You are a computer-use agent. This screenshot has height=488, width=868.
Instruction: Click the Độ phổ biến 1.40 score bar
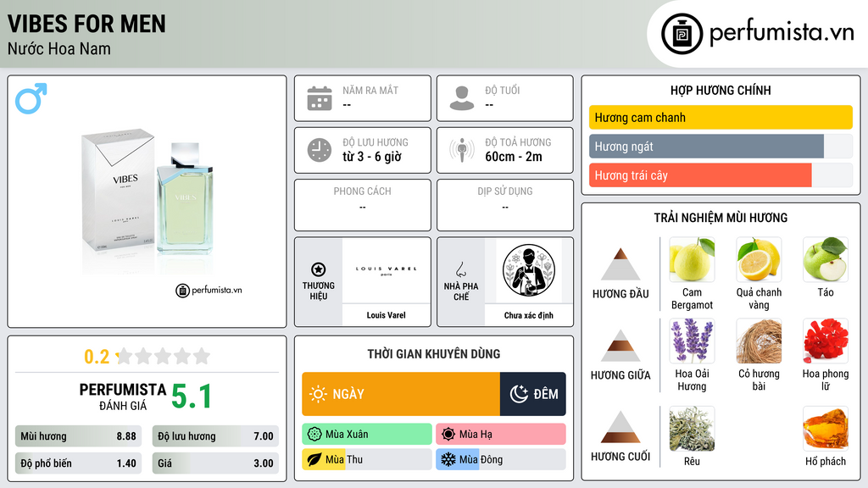[x=78, y=463]
